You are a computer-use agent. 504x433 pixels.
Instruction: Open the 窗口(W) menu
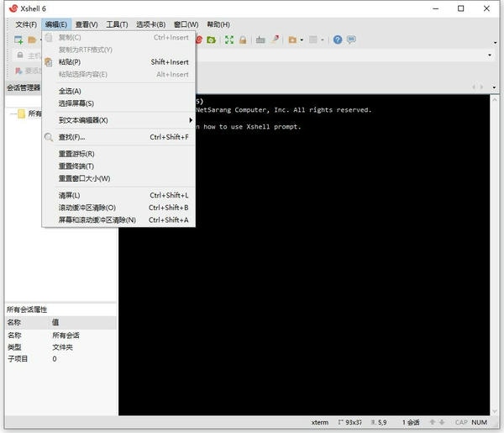[186, 24]
